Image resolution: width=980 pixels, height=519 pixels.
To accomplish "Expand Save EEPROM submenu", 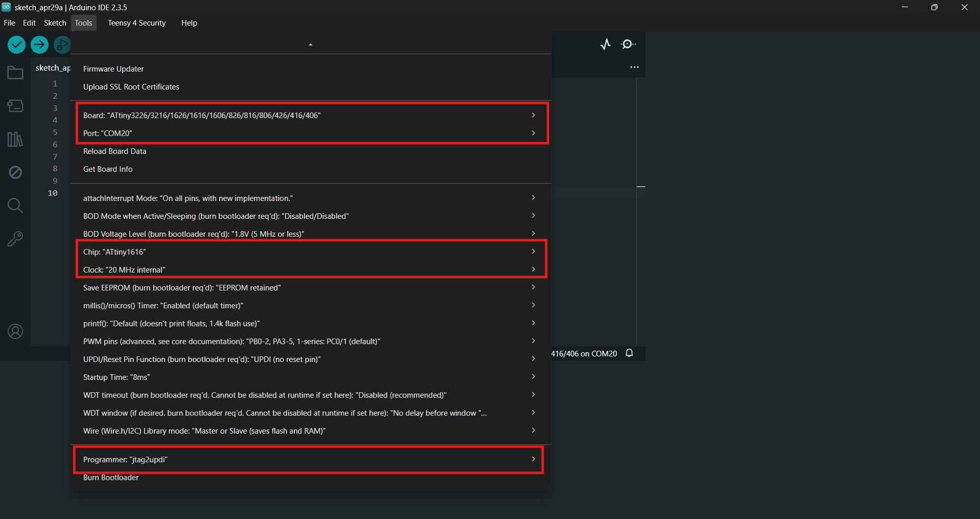I will pos(311,288).
